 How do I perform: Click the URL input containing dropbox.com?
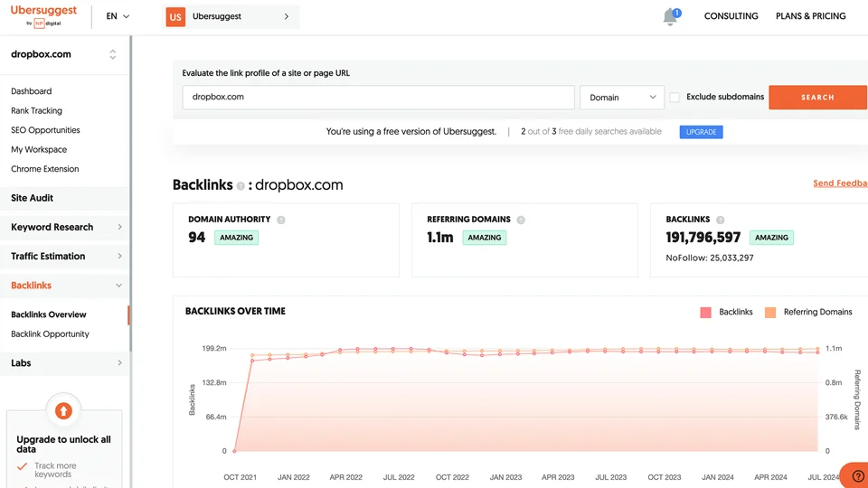click(x=378, y=98)
